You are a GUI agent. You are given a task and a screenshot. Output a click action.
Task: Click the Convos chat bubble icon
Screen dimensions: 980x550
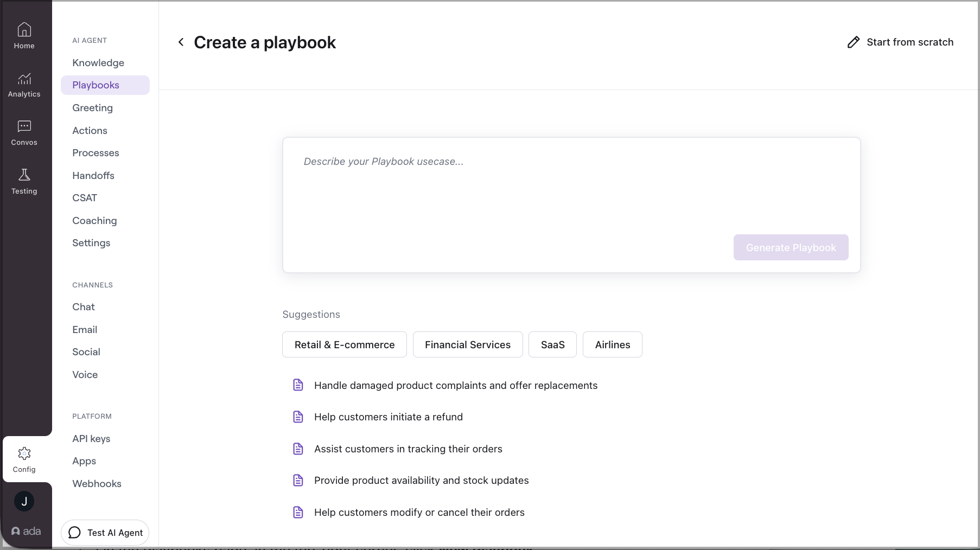24,127
